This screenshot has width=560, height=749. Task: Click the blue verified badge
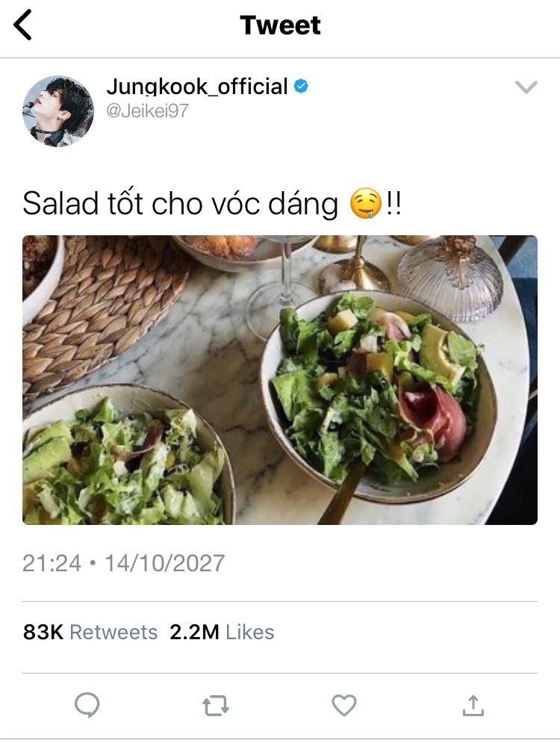[301, 87]
